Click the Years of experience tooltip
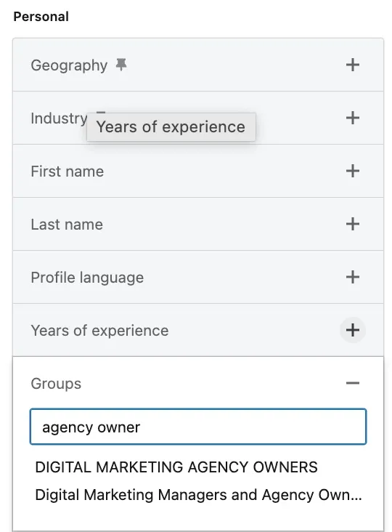Screen dimensions: 392x532 point(171,127)
